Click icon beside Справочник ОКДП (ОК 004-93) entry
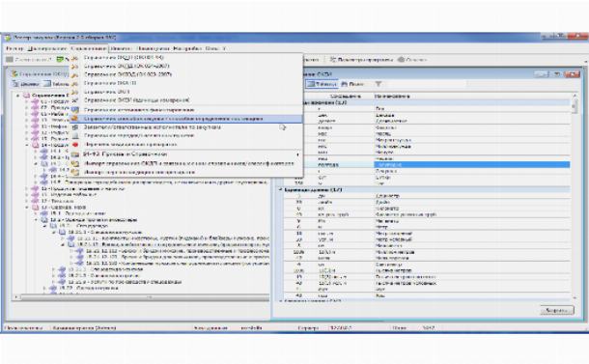Viewport: 589px width, 364px height. pyautogui.click(x=75, y=58)
